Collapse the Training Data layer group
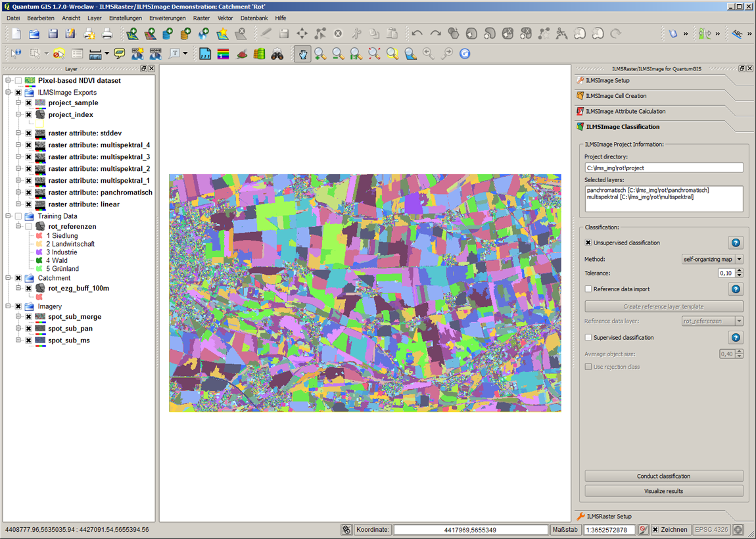 click(9, 216)
